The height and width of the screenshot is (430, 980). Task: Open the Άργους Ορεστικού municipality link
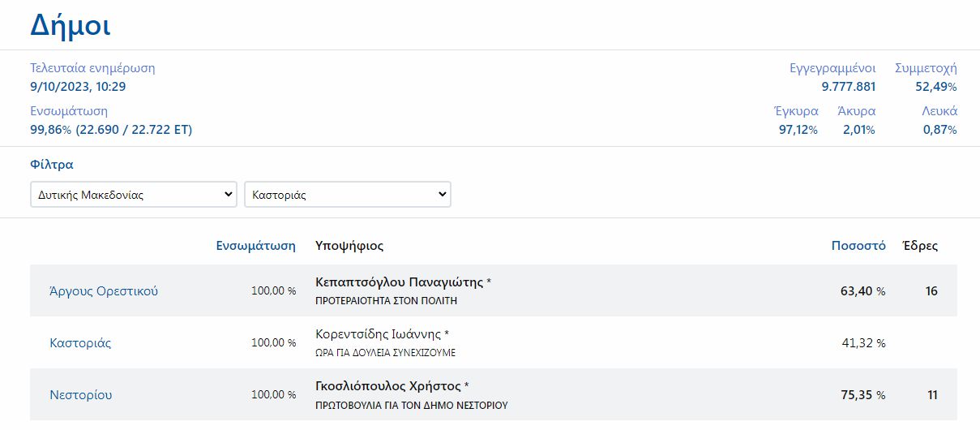point(104,290)
